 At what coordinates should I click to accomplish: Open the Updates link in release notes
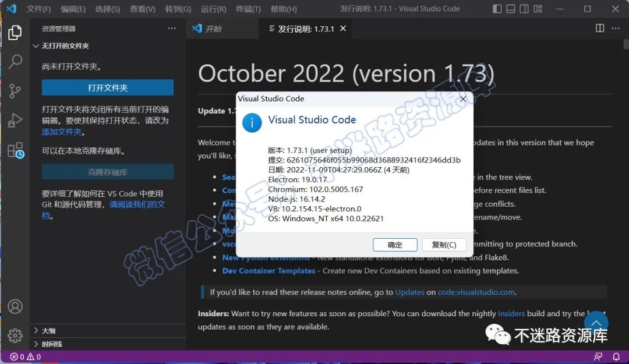click(409, 292)
